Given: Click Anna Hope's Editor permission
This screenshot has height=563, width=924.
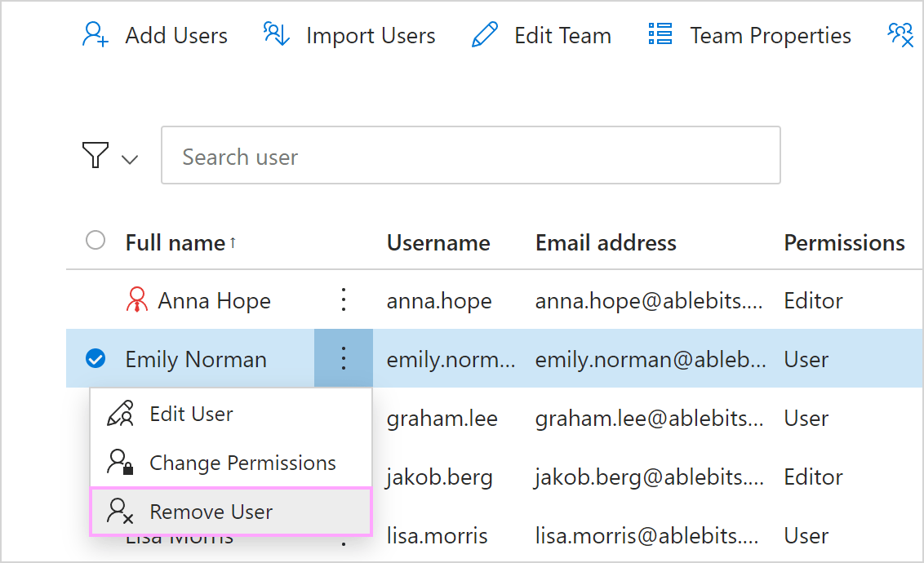Looking at the screenshot, I should (813, 301).
